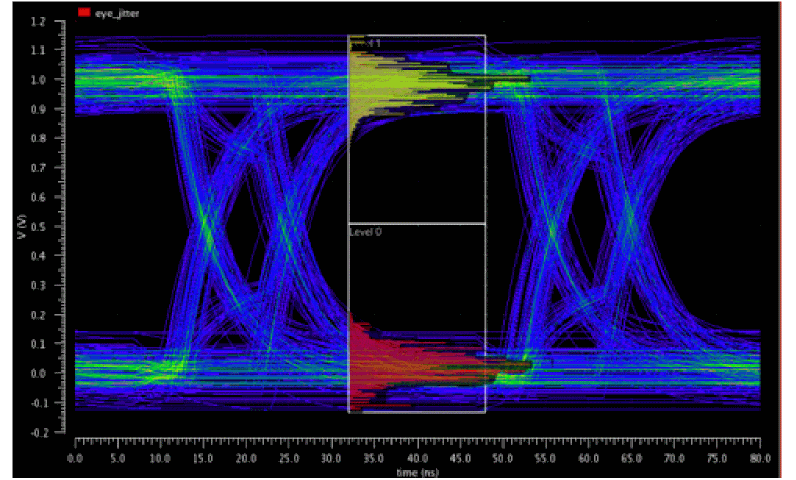The image size is (796, 480).
Task: Click the 'time (ns)' horizontal axis title
Action: coord(417,472)
